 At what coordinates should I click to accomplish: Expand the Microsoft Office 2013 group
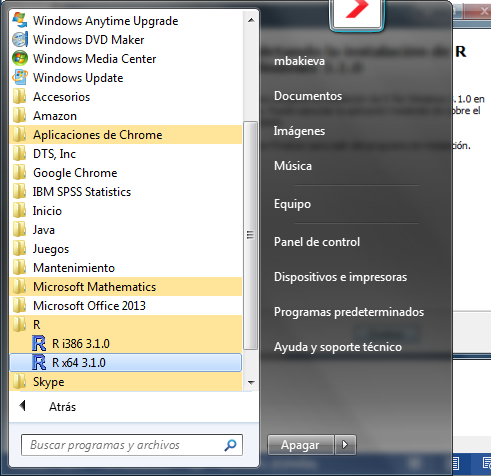[x=126, y=305]
